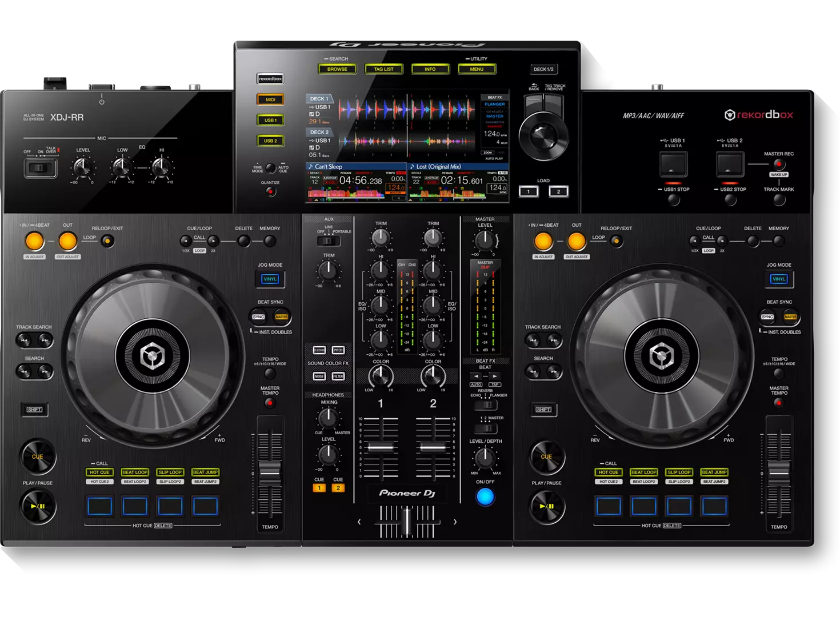Click the left deck SHIFT button
Viewport: 840px width, 617px height.
tap(34, 410)
